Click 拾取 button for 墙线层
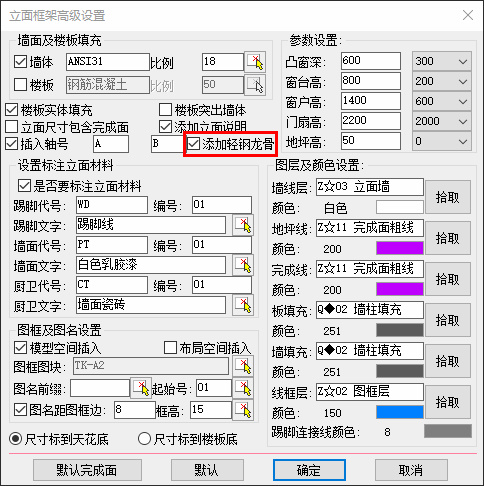Screen dimensions: 484x486 pyautogui.click(x=448, y=197)
